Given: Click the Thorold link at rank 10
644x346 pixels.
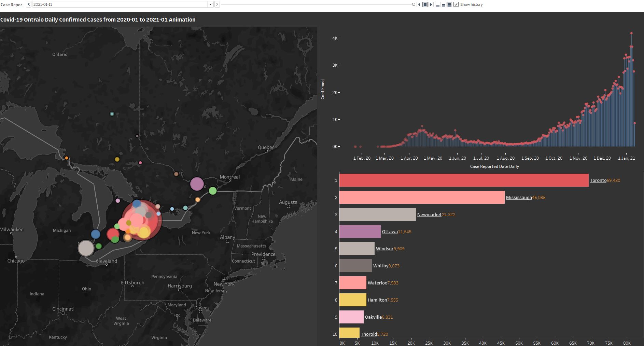Looking at the screenshot, I should click(369, 334).
